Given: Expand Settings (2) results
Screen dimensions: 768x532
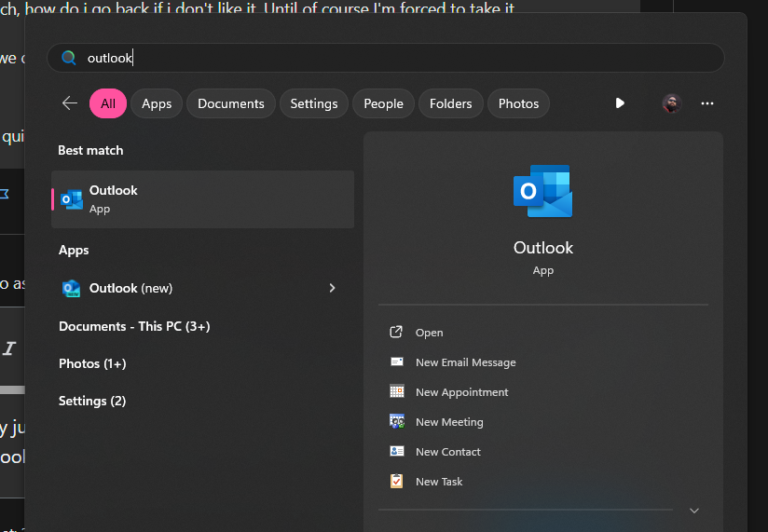Looking at the screenshot, I should 92,401.
